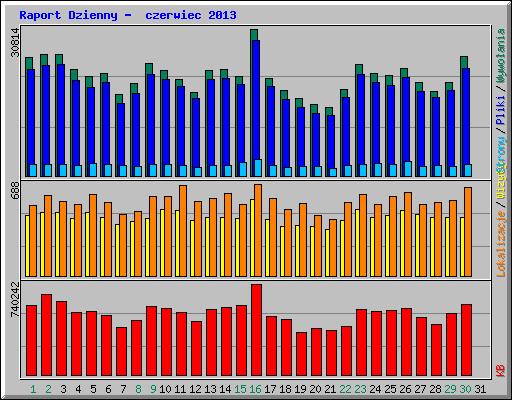Click the blue Pliki legend label
The width and height of the screenshot is (512, 400).
click(x=501, y=110)
